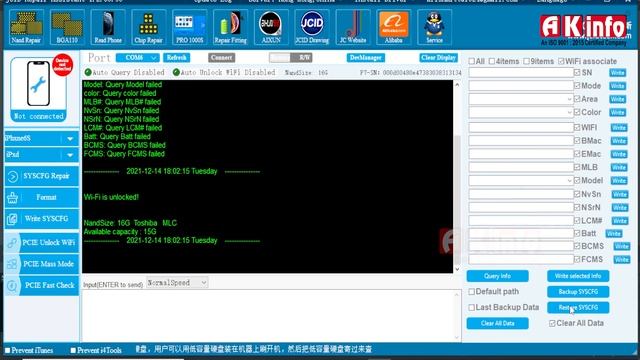
Task: Open the Alibaba shortcut
Action: pyautogui.click(x=393, y=27)
